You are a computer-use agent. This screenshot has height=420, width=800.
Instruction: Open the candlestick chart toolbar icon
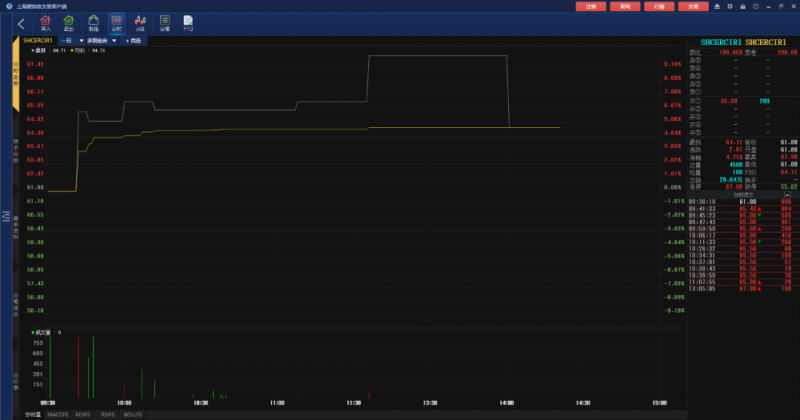click(140, 23)
